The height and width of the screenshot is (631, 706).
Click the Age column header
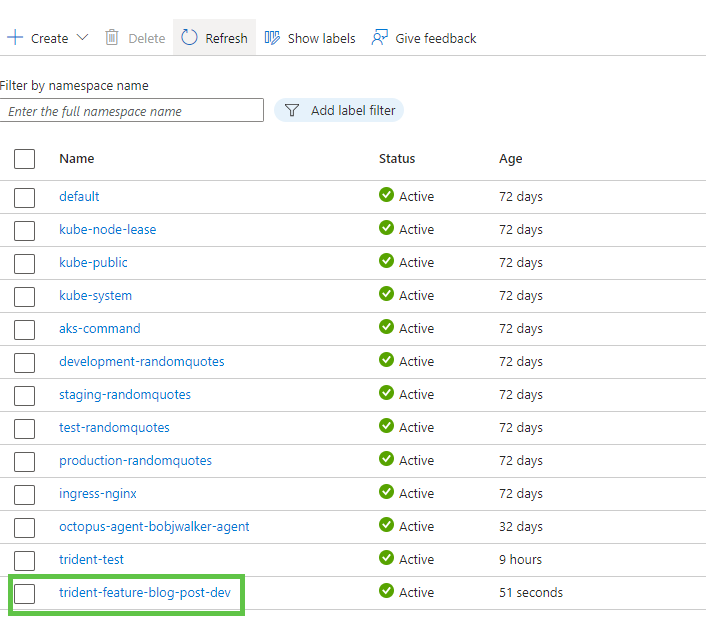coord(510,159)
